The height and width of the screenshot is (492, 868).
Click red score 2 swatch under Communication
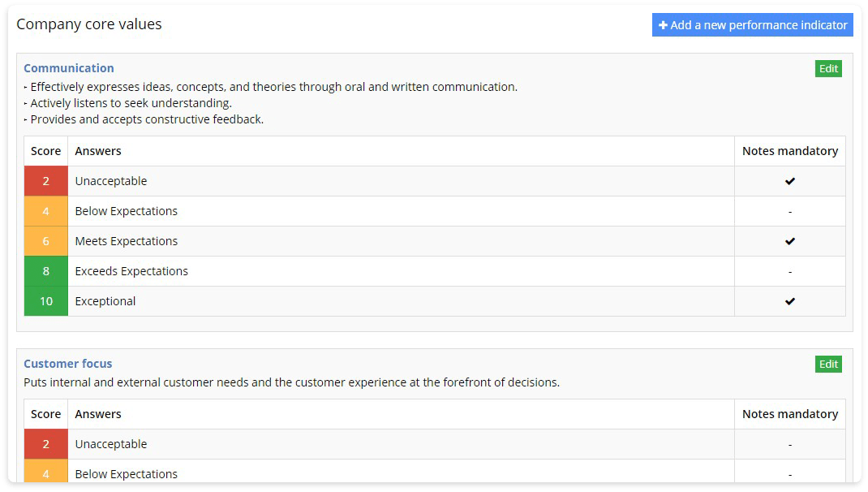(46, 181)
